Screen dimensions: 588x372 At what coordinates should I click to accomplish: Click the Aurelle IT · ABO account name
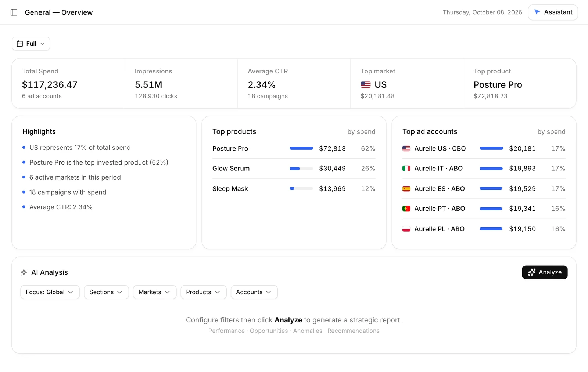(438, 169)
